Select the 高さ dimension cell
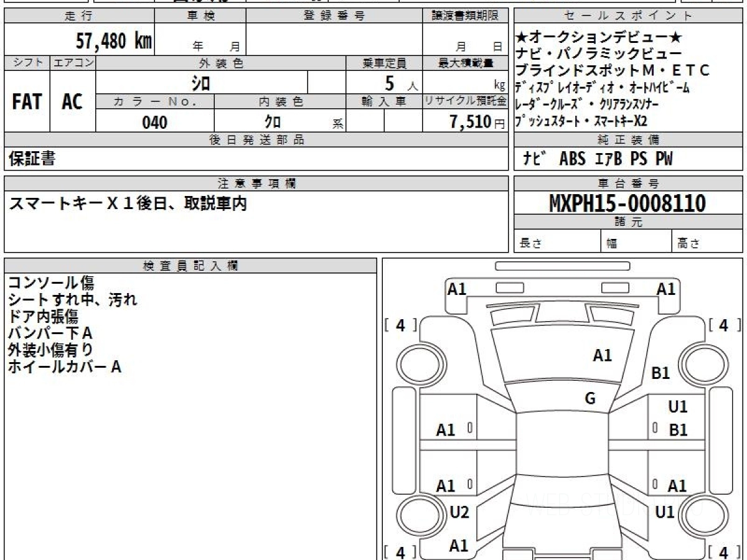 [x=708, y=241]
